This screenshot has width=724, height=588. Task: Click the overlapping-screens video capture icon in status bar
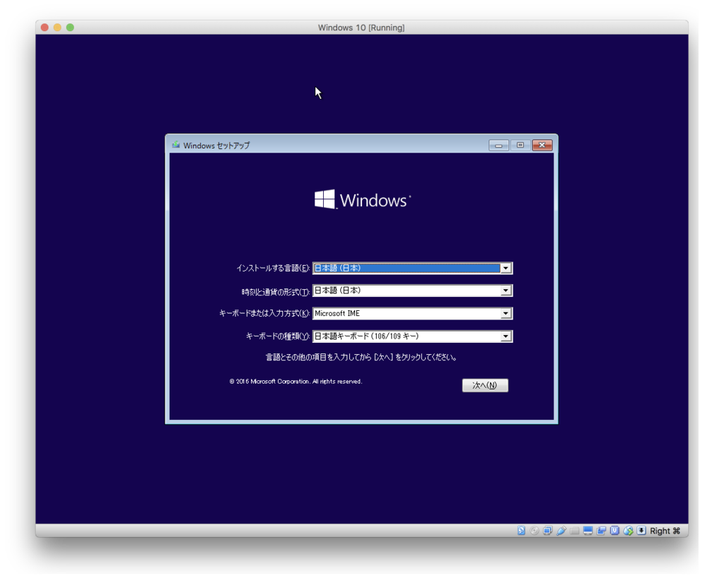tap(601, 531)
